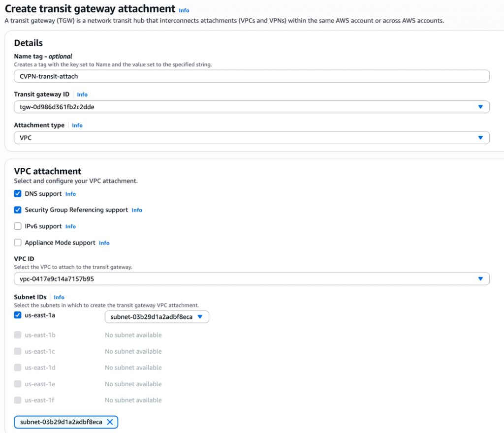
Task: Uncheck the DNS support checkbox
Action: coord(18,194)
